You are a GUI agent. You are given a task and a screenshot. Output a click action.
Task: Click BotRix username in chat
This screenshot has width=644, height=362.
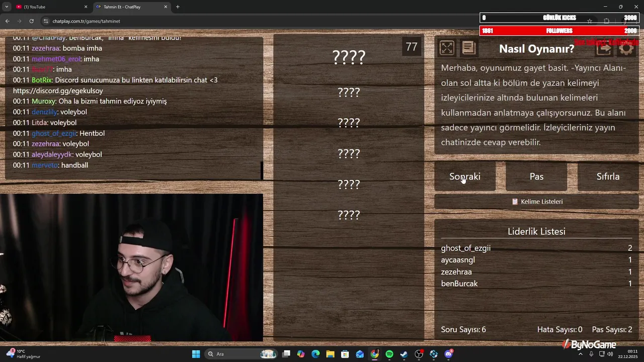[42, 80]
